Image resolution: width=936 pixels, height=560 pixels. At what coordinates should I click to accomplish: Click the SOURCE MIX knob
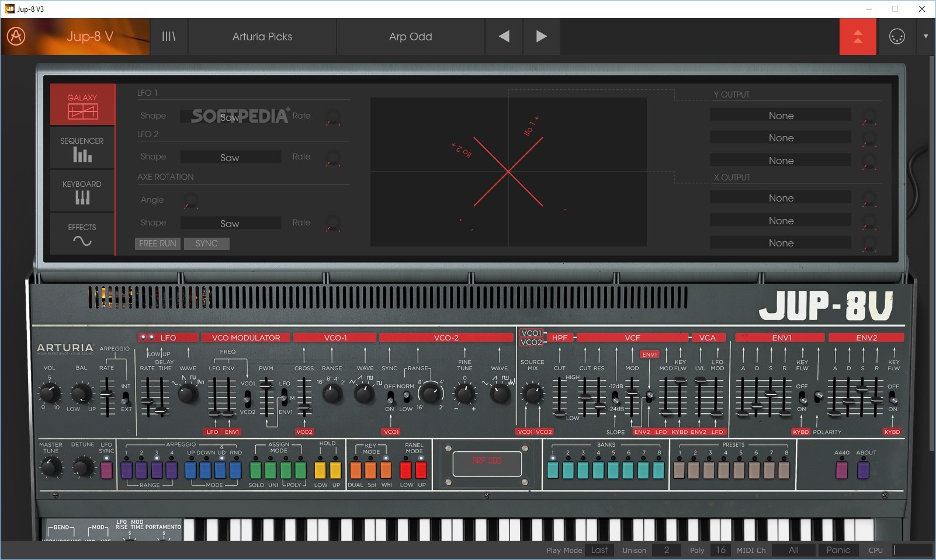point(532,394)
